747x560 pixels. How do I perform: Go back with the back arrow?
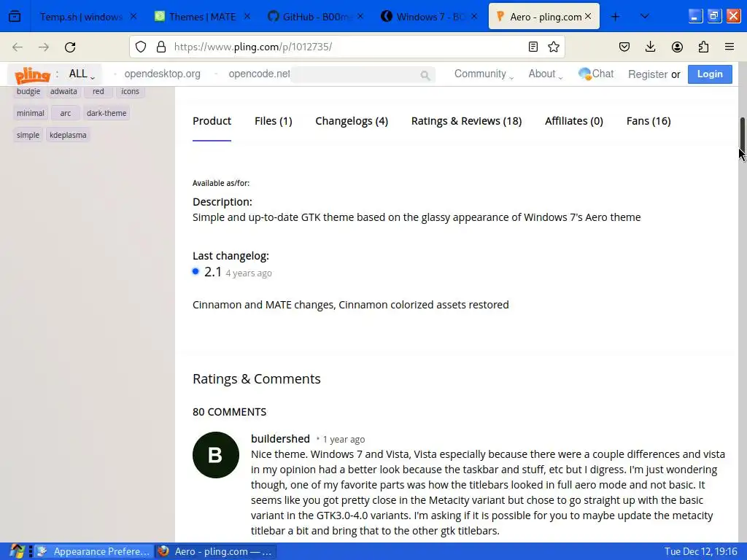coord(18,47)
